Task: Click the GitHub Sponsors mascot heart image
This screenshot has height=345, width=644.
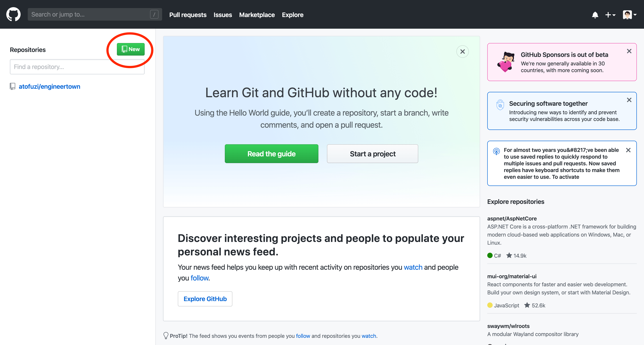Action: (506, 62)
